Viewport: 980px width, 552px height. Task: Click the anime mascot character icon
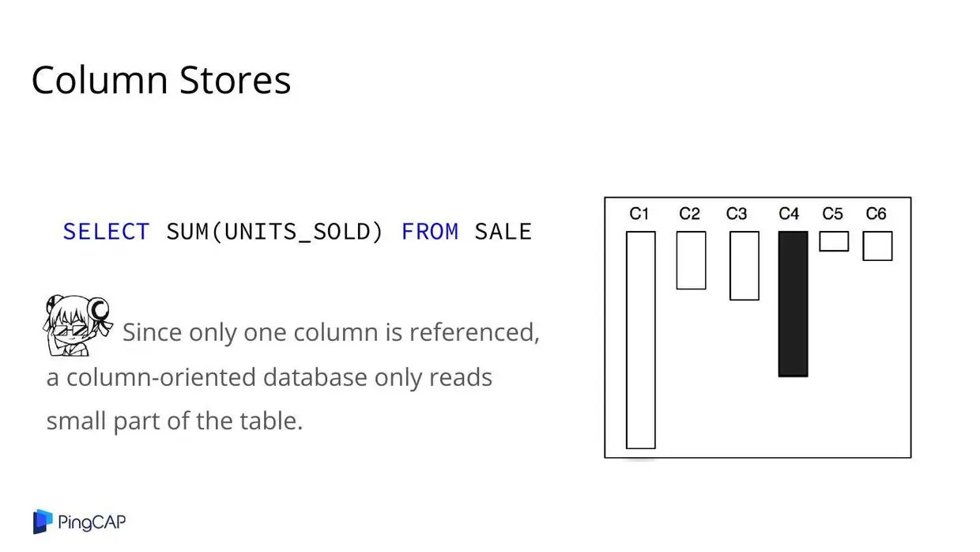tap(76, 324)
